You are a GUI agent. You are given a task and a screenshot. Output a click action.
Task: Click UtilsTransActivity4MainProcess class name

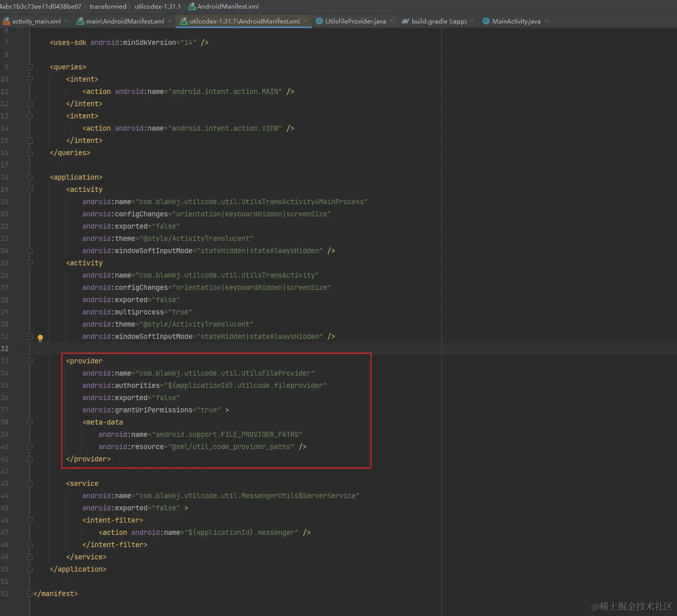point(303,202)
